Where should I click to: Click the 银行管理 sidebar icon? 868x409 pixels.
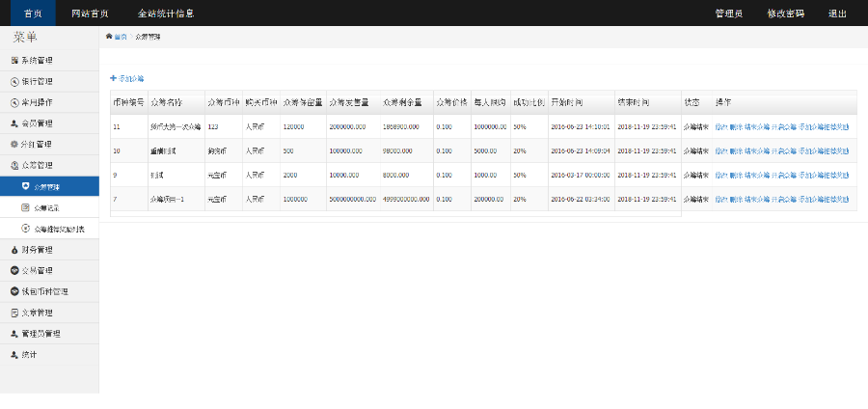point(14,81)
